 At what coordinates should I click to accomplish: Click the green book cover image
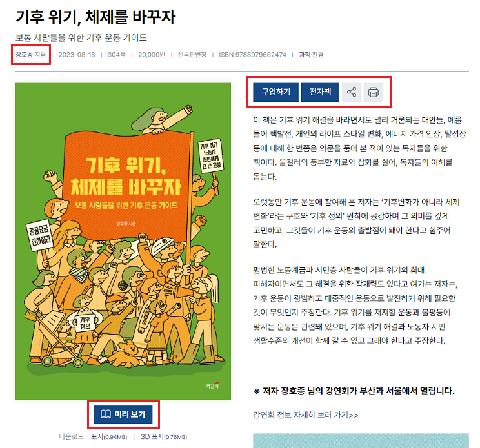coord(123,241)
